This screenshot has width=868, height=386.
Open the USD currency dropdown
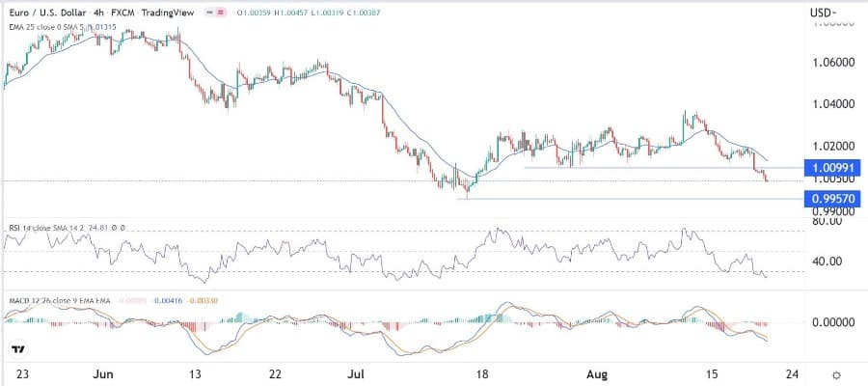click(x=823, y=12)
